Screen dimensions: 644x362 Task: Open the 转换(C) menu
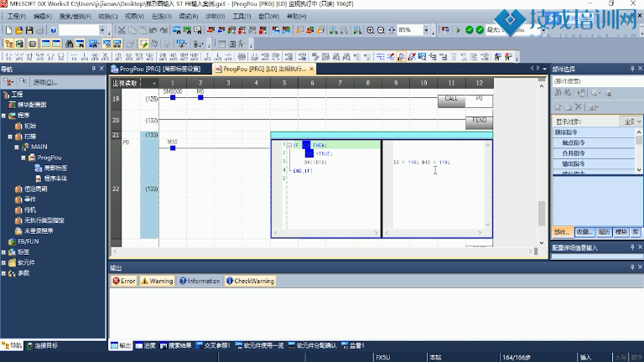pos(108,17)
